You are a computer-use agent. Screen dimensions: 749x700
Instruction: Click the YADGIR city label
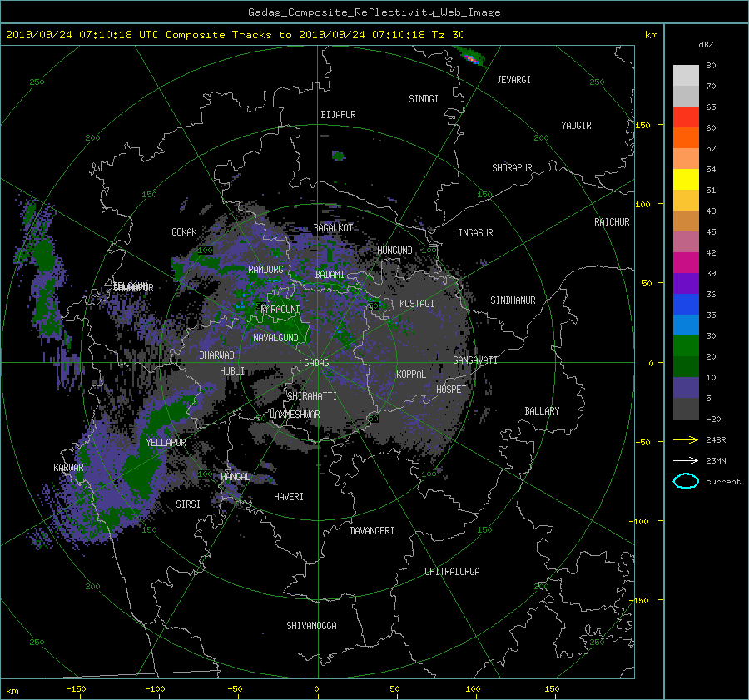[576, 126]
